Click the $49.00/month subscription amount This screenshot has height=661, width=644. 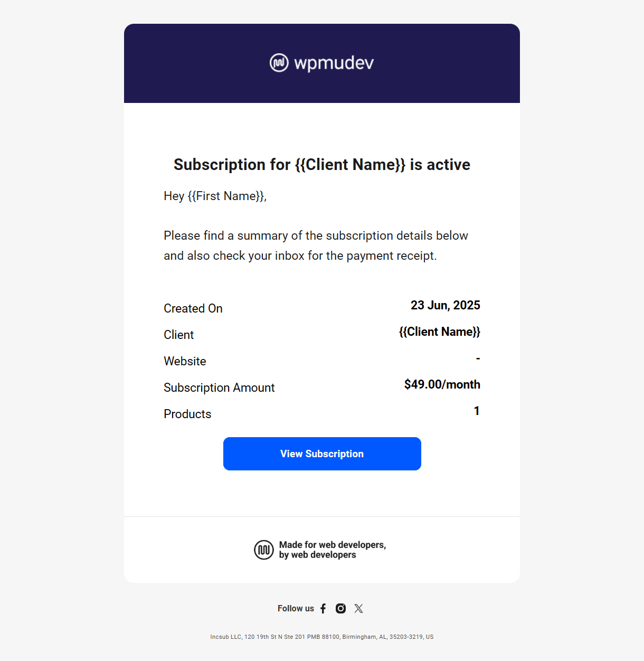click(x=442, y=385)
